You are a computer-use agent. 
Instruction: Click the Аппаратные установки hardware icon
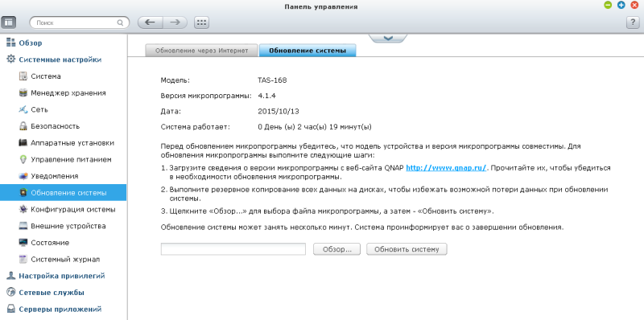click(23, 143)
